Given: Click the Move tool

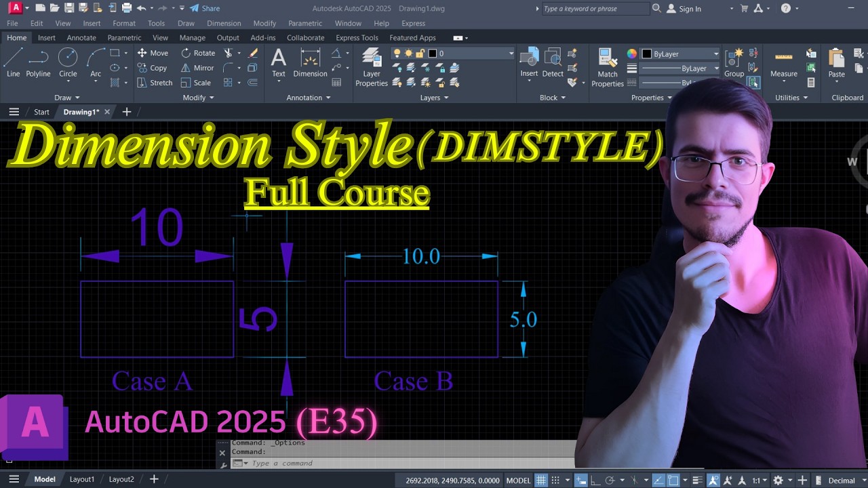Looking at the screenshot, I should click(153, 53).
